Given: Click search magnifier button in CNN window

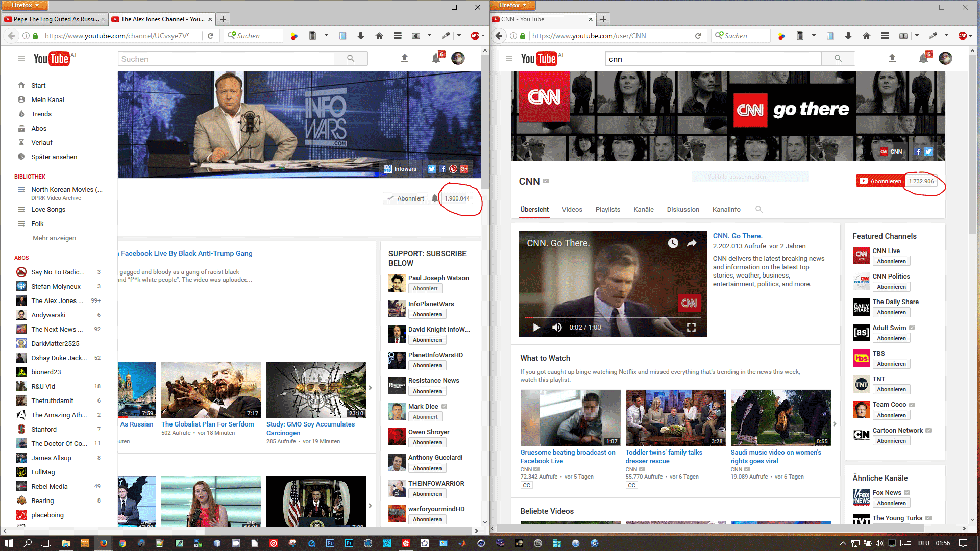Looking at the screenshot, I should click(x=838, y=59).
